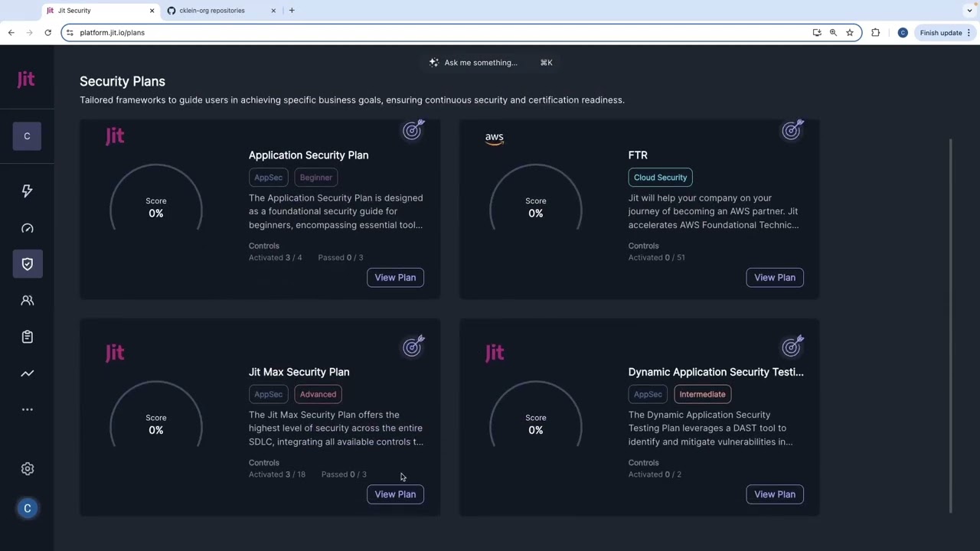Click the Security Plans page heading

click(x=122, y=81)
